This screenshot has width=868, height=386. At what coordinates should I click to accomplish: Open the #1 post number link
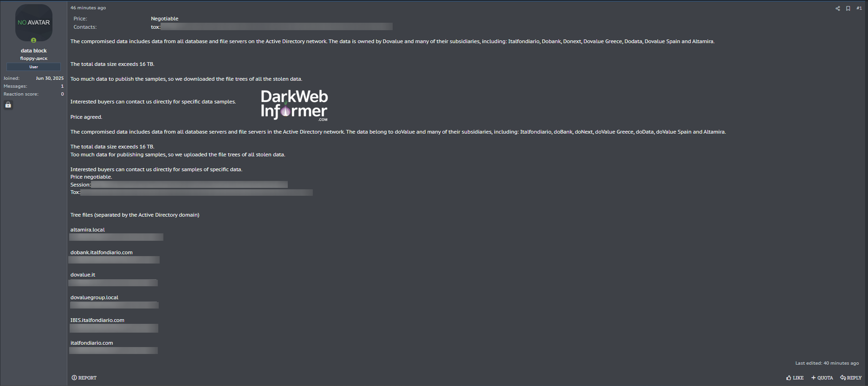(859, 8)
